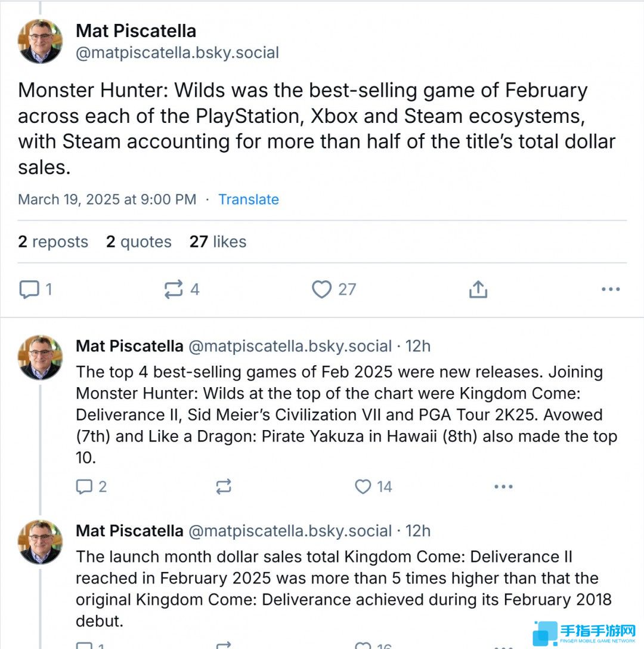Repost the top 4 best-selling games reply
The height and width of the screenshot is (649, 644).
(x=224, y=487)
